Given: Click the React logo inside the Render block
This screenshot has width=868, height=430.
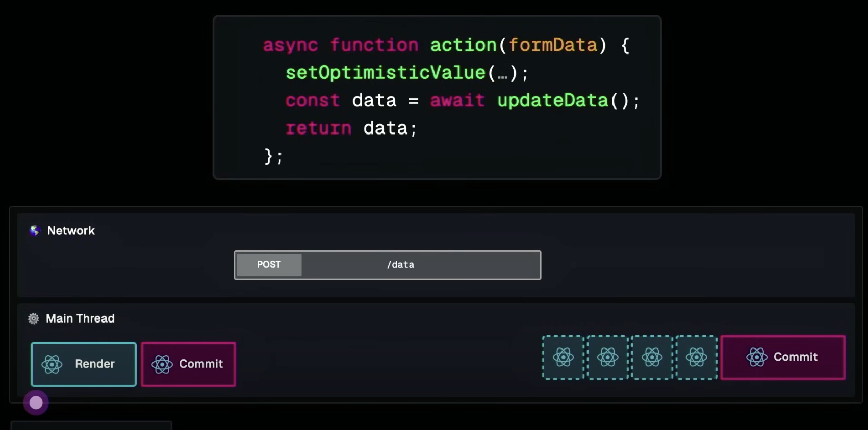Looking at the screenshot, I should pyautogui.click(x=52, y=364).
